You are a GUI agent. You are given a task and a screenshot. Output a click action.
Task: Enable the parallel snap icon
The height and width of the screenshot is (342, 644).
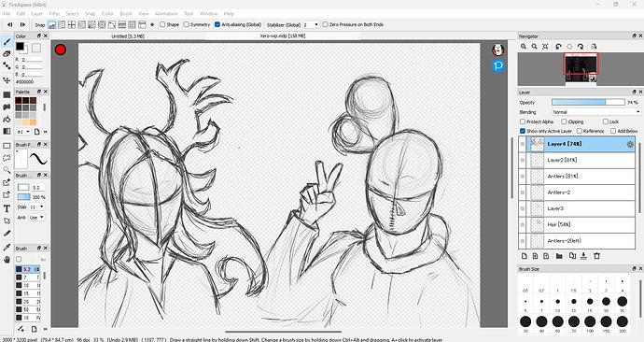[x=62, y=24]
